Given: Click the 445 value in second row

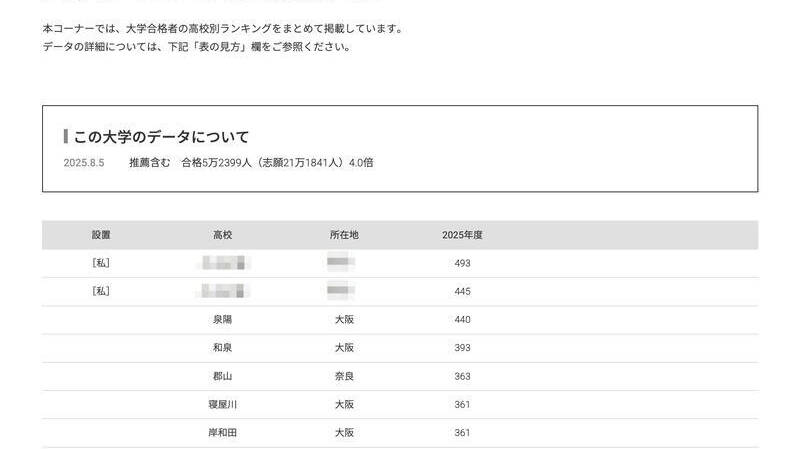Looking at the screenshot, I should pyautogui.click(x=462, y=291).
